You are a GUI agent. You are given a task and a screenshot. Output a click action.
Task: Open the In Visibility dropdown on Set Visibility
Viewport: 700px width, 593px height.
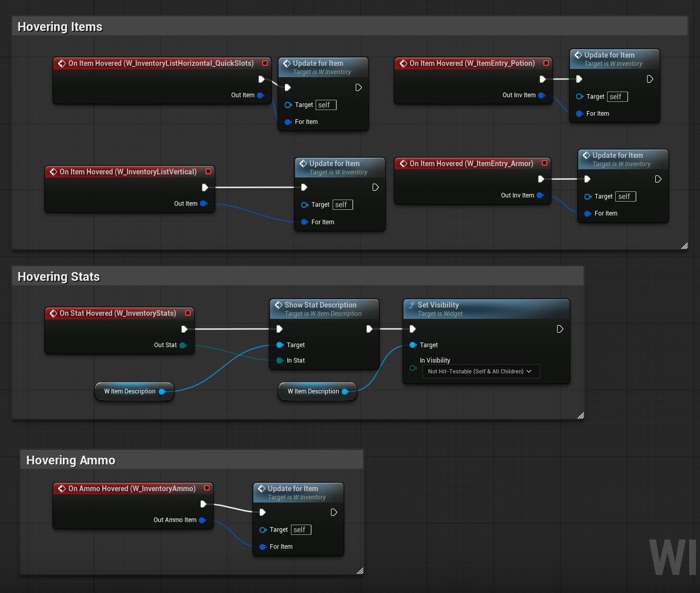pos(481,371)
